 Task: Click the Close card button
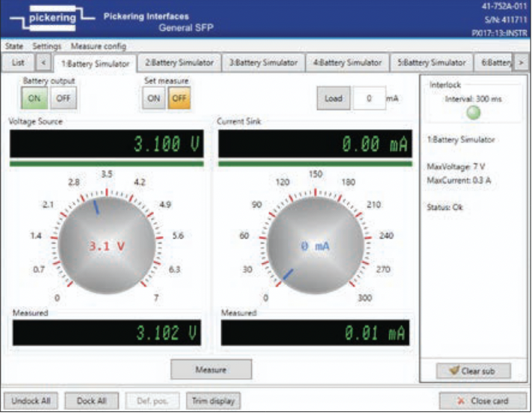[x=482, y=401]
